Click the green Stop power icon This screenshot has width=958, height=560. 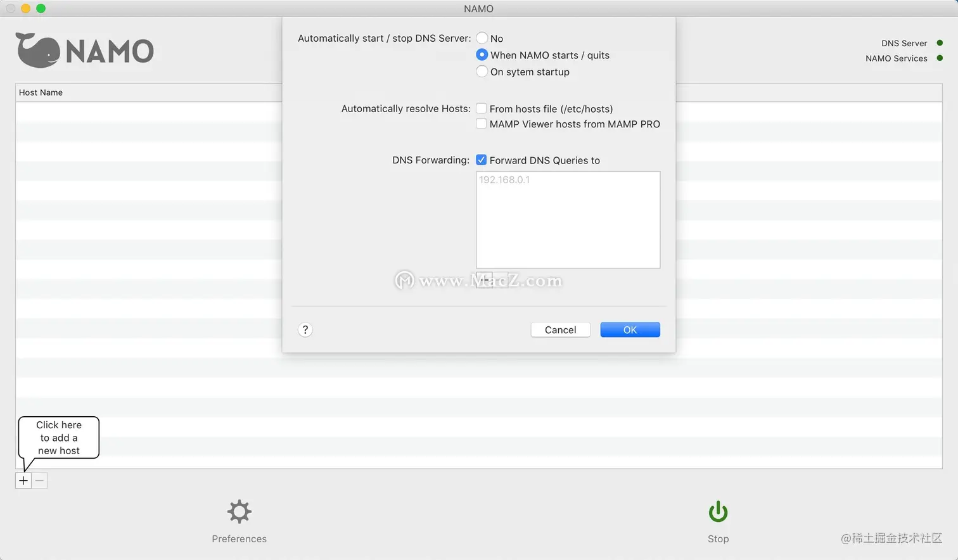click(718, 512)
